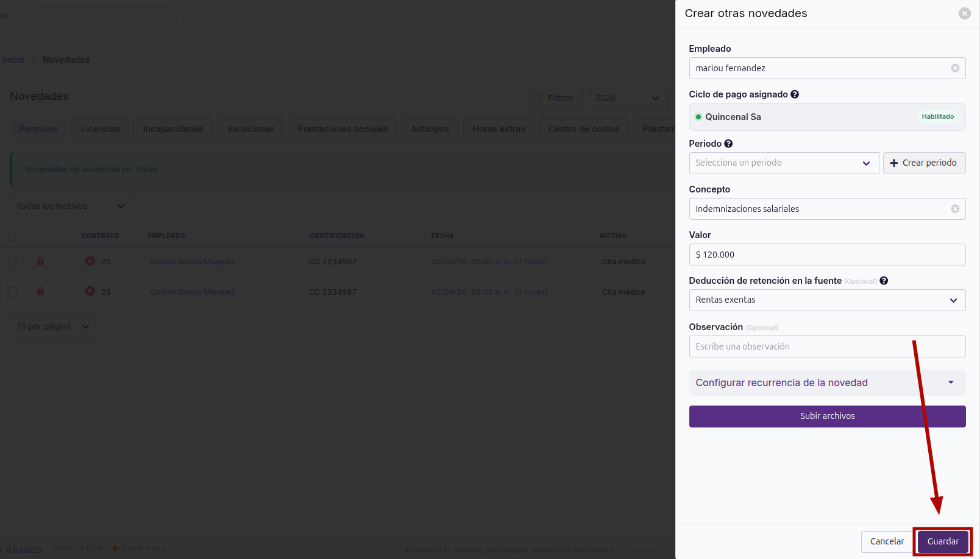
Task: Clear the Empleado field value
Action: coord(955,68)
